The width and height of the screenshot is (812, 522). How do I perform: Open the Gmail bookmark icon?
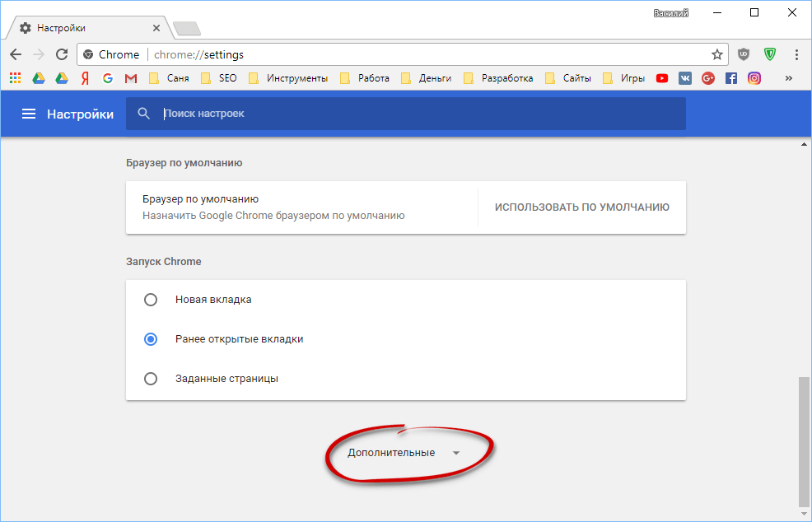pos(131,78)
